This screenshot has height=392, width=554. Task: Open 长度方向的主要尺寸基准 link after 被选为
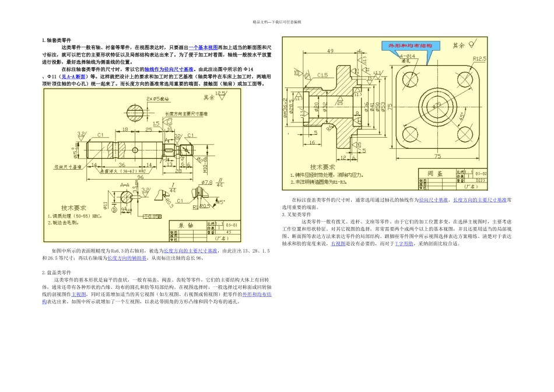click(191, 251)
